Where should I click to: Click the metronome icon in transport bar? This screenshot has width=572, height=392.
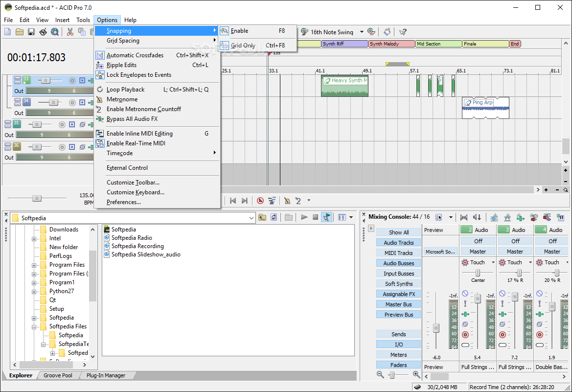(287, 200)
